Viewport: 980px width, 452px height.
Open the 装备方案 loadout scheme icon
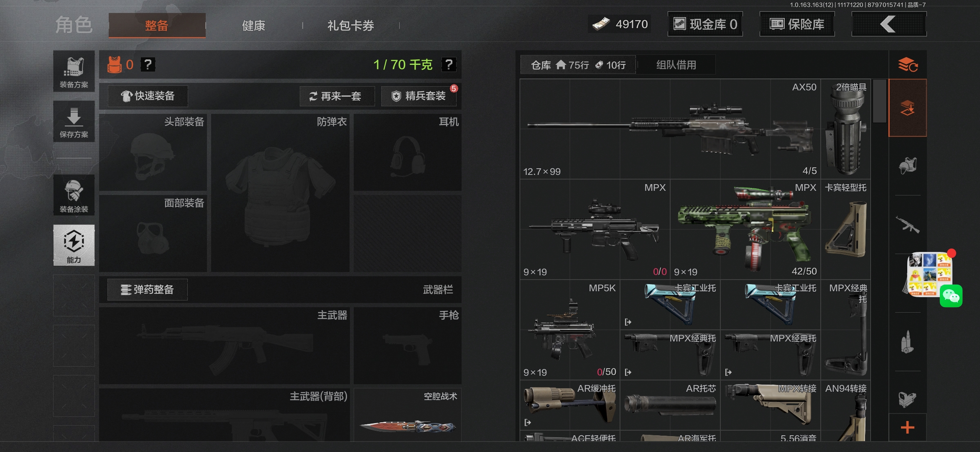[74, 71]
